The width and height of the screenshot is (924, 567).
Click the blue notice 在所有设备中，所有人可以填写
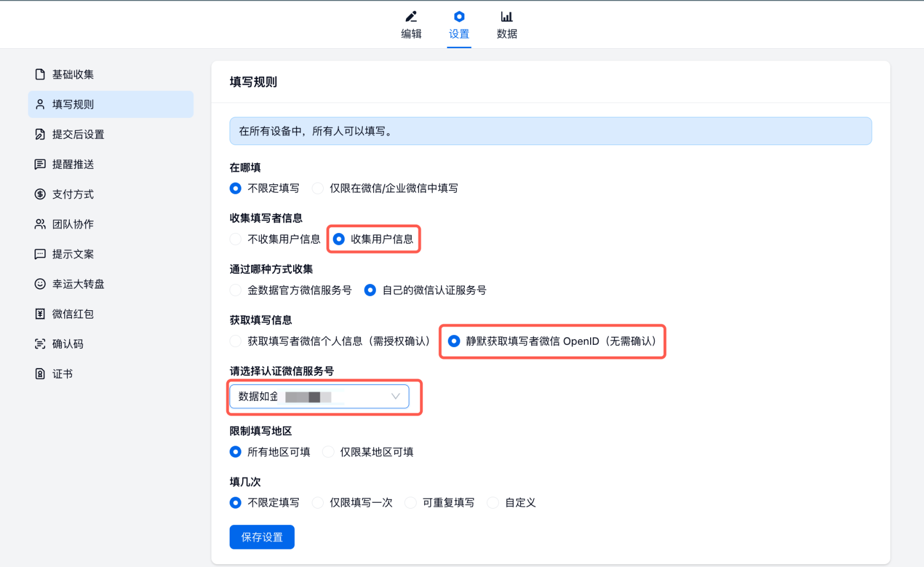coord(550,131)
